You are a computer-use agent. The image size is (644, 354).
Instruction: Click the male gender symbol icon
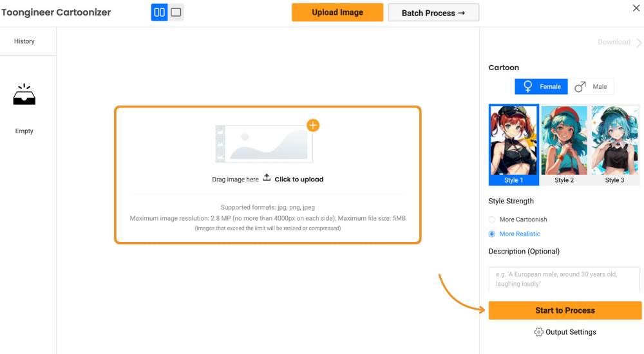coord(580,87)
